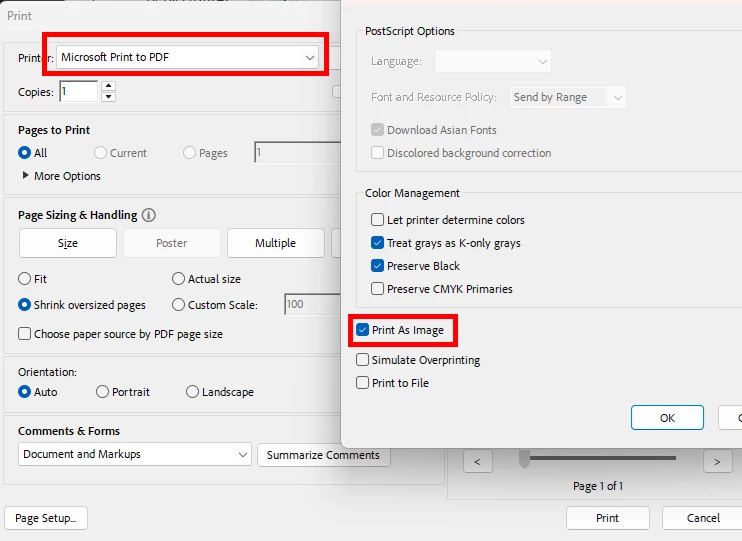Go to next preview page arrow
The height and width of the screenshot is (541, 742).
[x=717, y=461]
